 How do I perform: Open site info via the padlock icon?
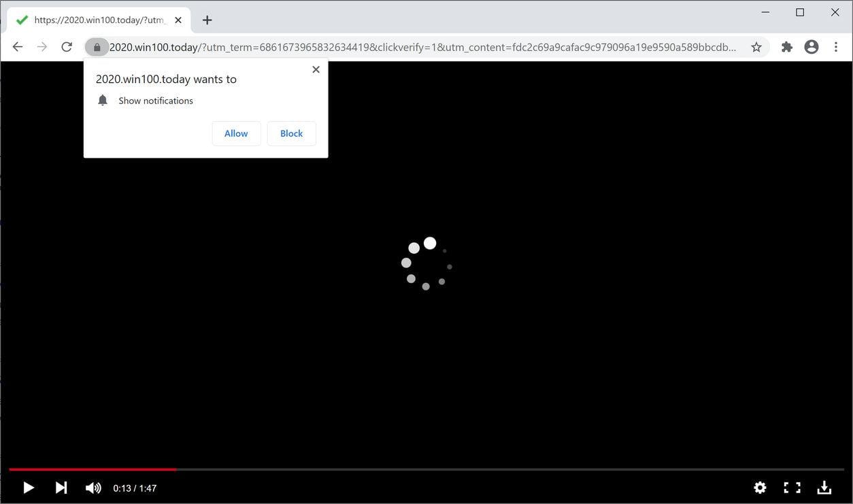[x=97, y=47]
